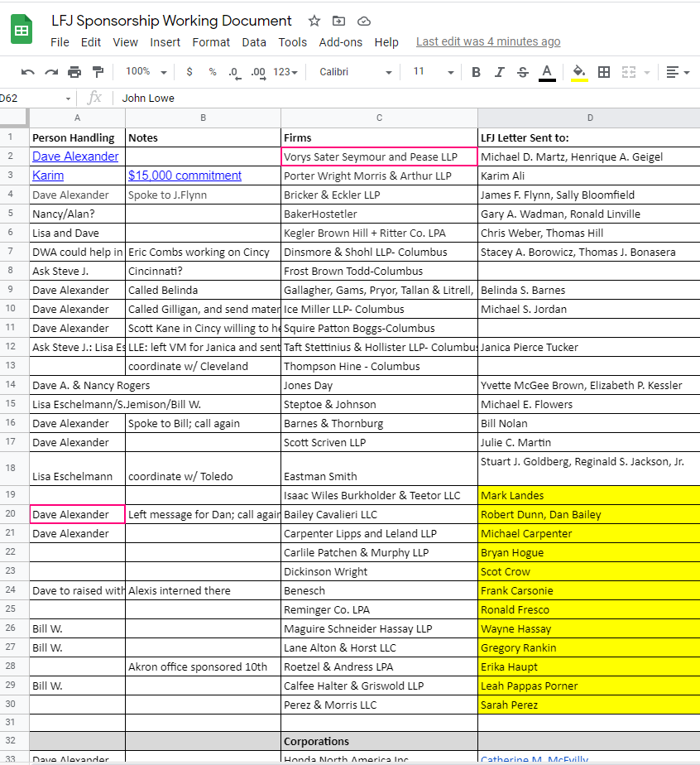Select the Vorys Sater Seymour and Pease LLP cell
Image resolution: width=700 pixels, height=765 pixels.
click(x=379, y=156)
